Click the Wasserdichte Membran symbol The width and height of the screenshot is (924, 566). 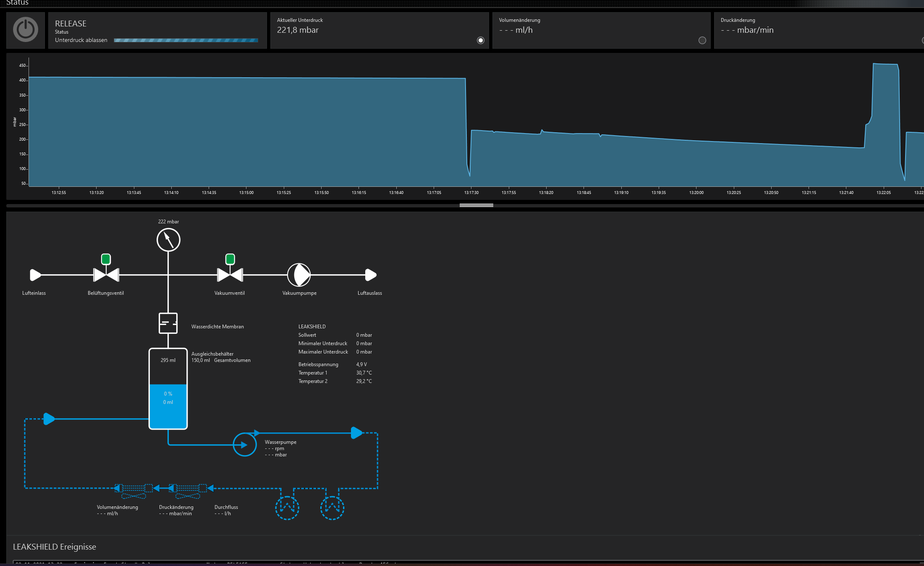coord(168,323)
